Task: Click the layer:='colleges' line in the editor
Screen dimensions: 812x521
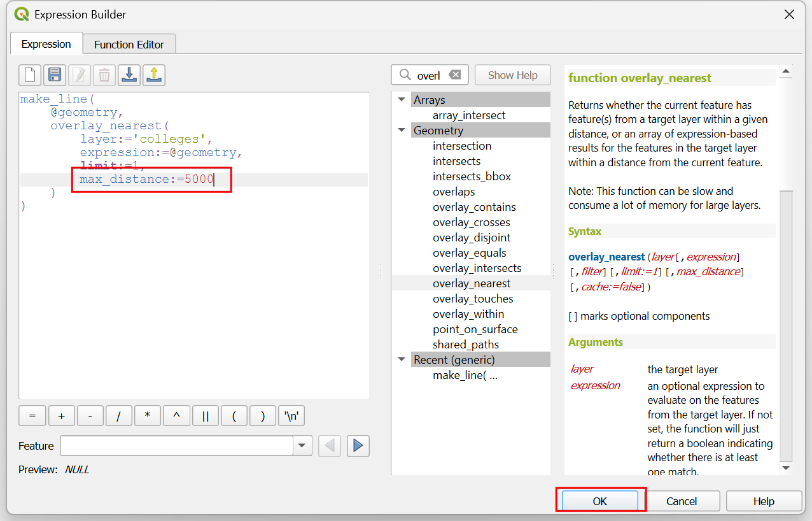Action: click(146, 139)
